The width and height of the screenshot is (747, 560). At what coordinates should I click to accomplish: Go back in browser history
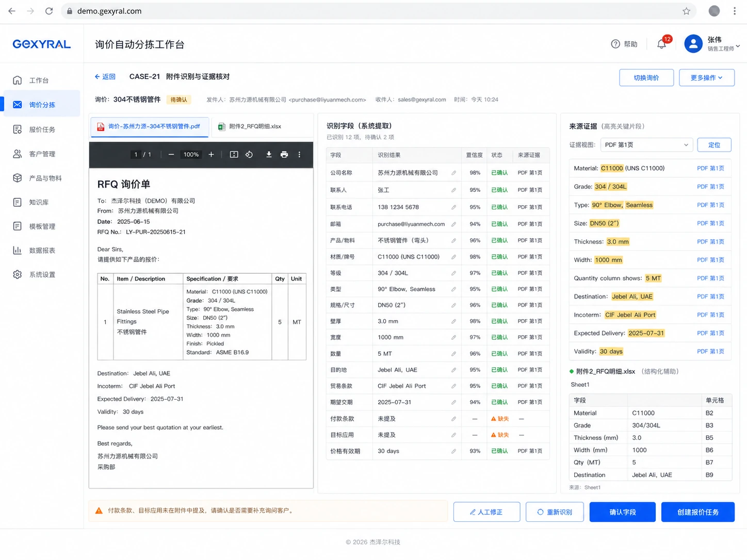click(x=12, y=11)
